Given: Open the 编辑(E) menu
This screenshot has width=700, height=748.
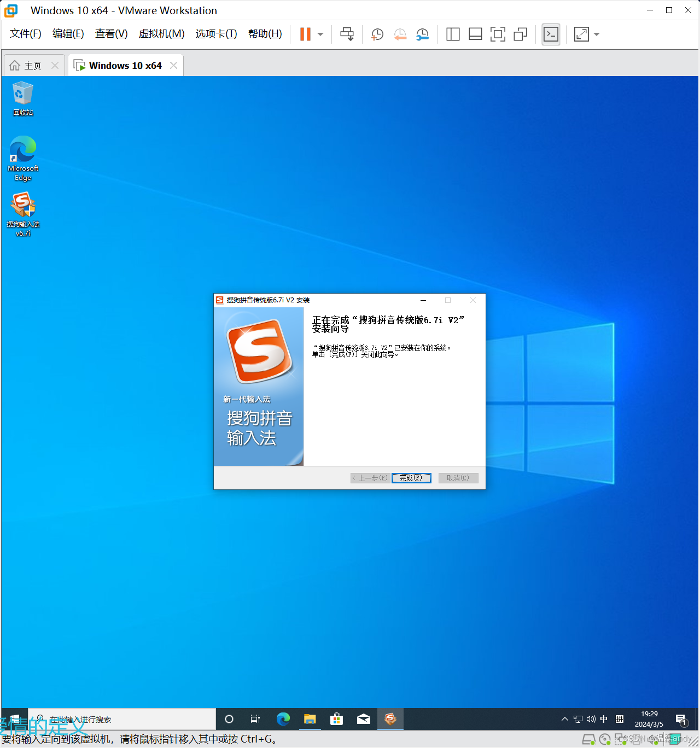Looking at the screenshot, I should pyautogui.click(x=68, y=34).
